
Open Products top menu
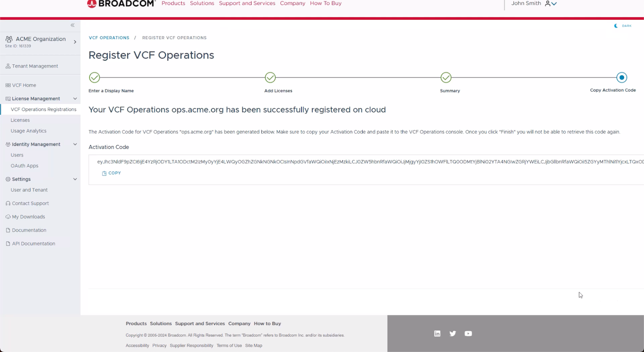(173, 3)
